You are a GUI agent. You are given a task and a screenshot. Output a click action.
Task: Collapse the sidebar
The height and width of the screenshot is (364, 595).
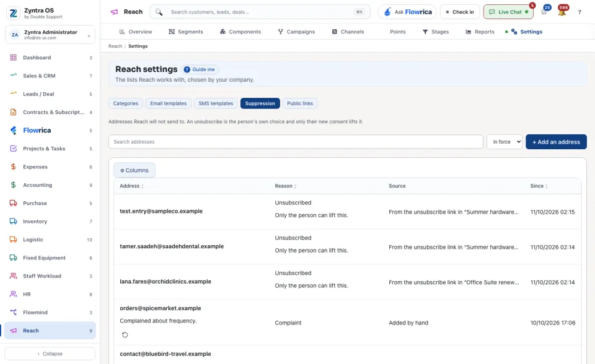pos(50,353)
